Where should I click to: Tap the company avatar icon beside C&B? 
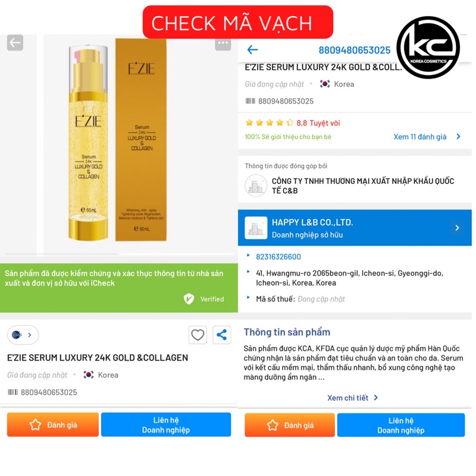pyautogui.click(x=256, y=186)
